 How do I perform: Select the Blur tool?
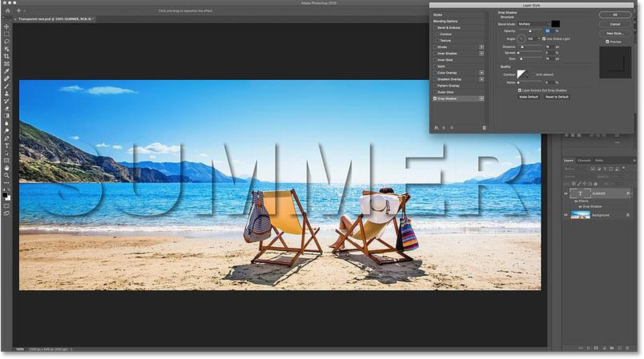pos(6,123)
